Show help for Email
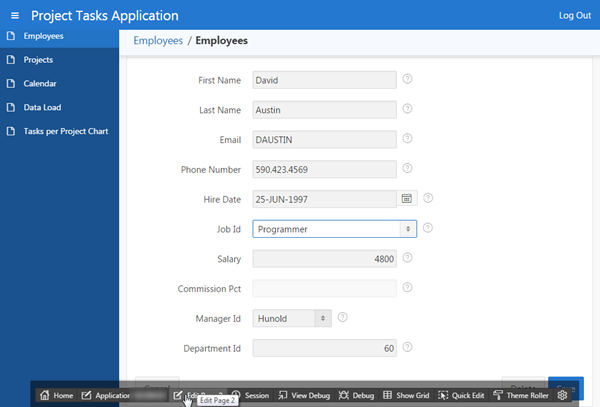This screenshot has width=600, height=407. pyautogui.click(x=408, y=138)
